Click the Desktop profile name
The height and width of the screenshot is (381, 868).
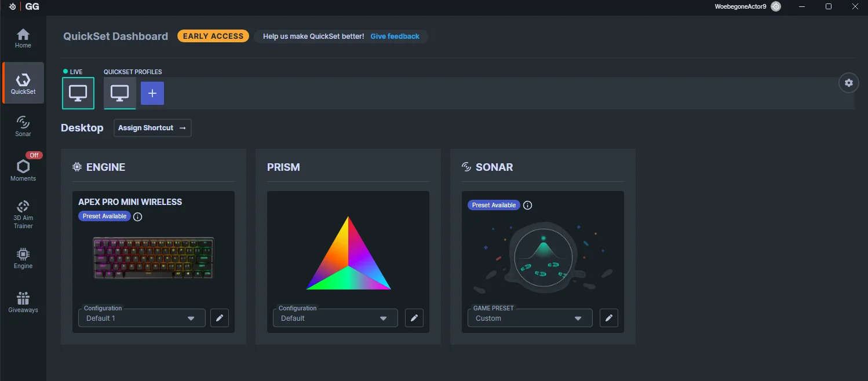point(82,128)
